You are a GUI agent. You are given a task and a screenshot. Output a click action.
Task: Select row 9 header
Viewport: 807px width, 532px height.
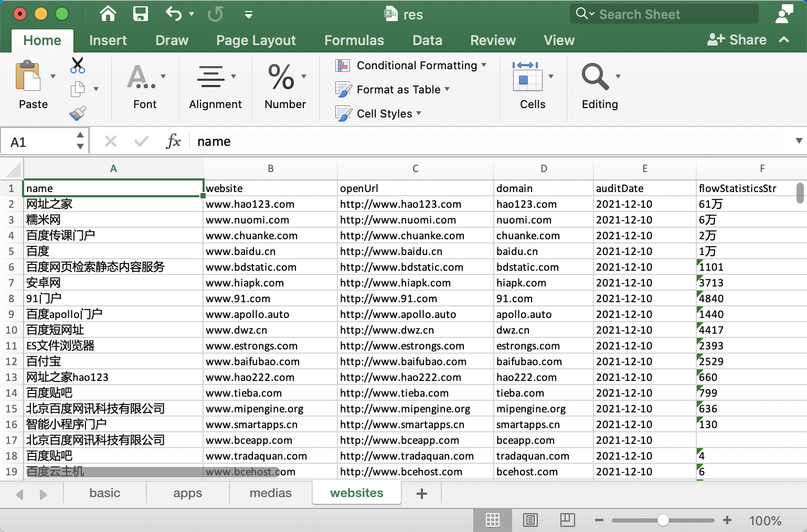(x=11, y=314)
